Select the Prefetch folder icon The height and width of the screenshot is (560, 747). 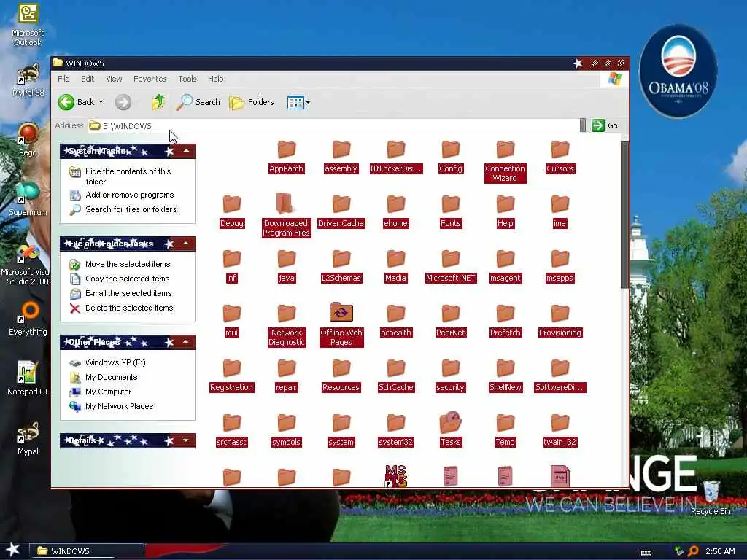click(x=506, y=314)
